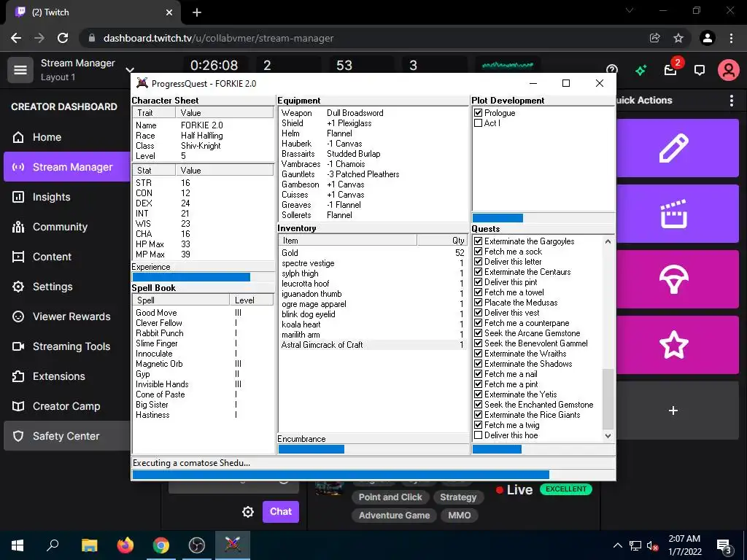Click the Spell column header

point(181,300)
